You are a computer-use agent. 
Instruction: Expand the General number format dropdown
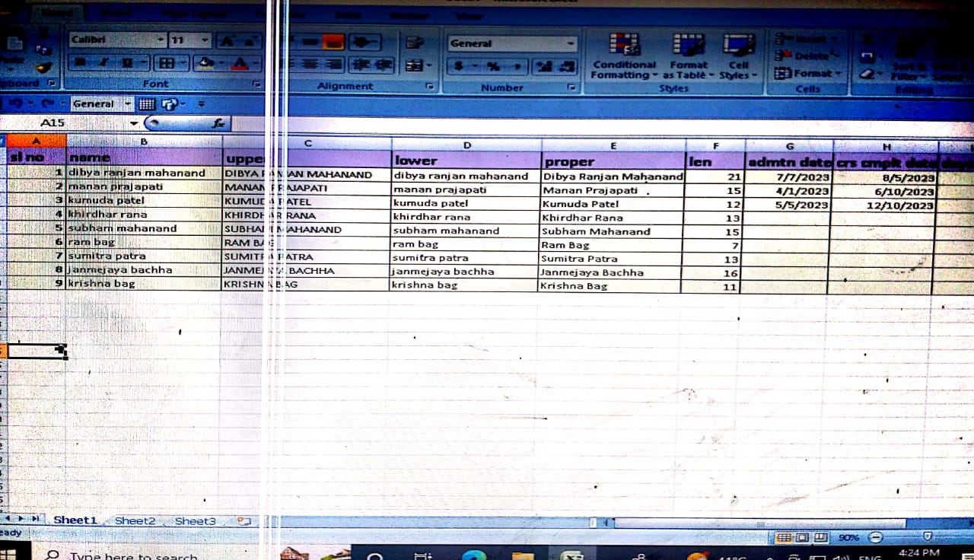coord(571,43)
